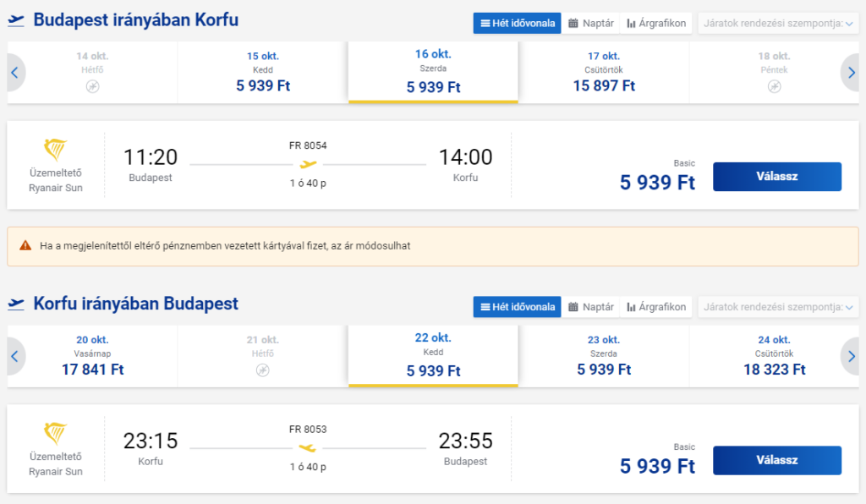Show later outbound dates with right arrow
Screen dimensions: 866x504
click(851, 73)
